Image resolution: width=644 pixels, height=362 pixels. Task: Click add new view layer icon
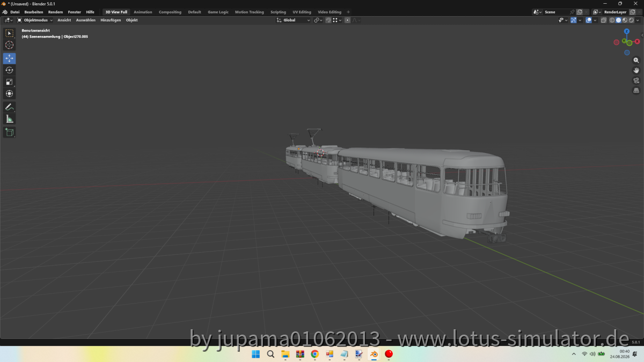[632, 12]
